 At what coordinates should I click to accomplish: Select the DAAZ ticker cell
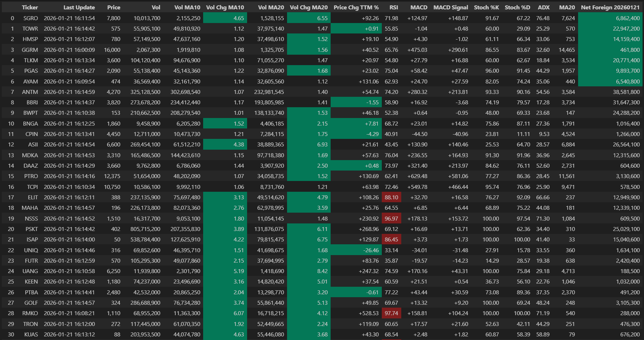[x=31, y=166]
